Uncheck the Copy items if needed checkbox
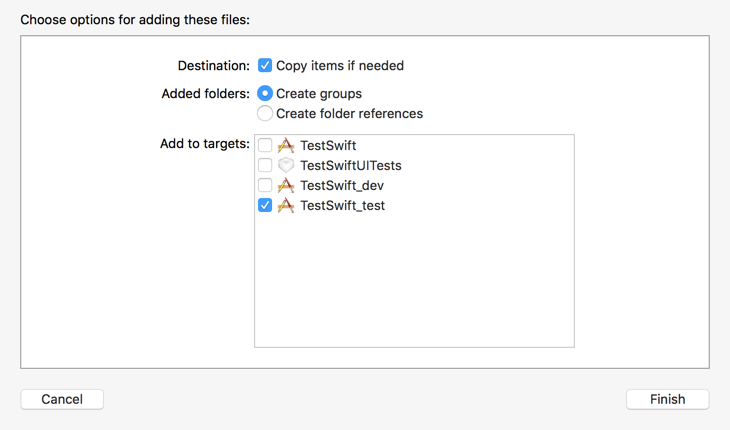The height and width of the screenshot is (430, 730). pos(265,65)
